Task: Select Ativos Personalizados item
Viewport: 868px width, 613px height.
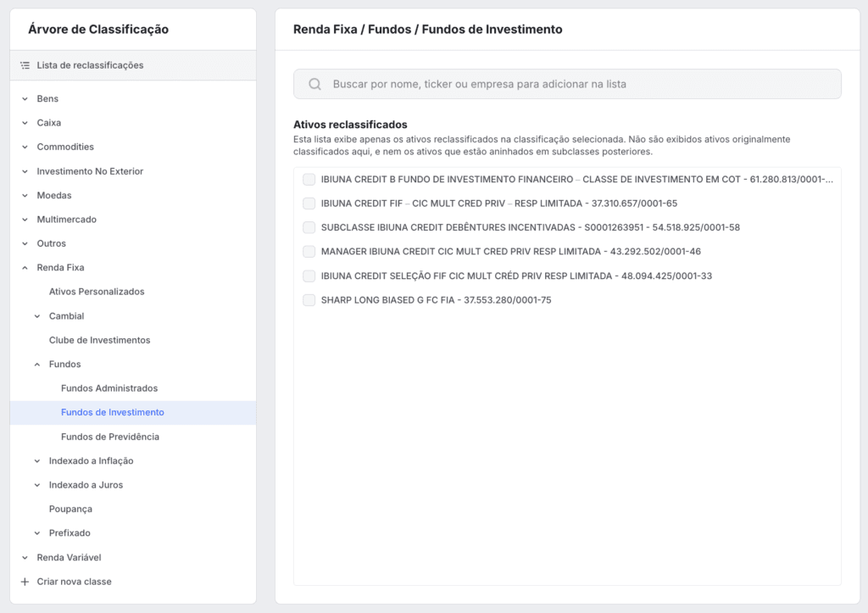Action: point(97,292)
